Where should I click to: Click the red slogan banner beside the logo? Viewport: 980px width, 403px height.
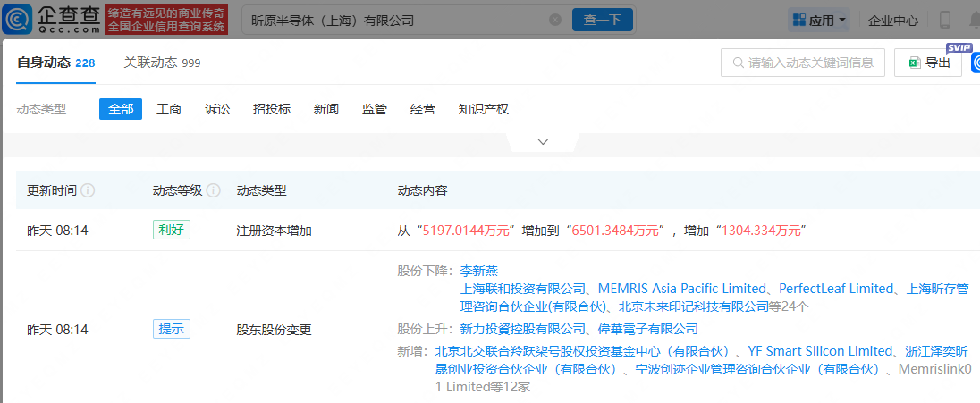166,20
